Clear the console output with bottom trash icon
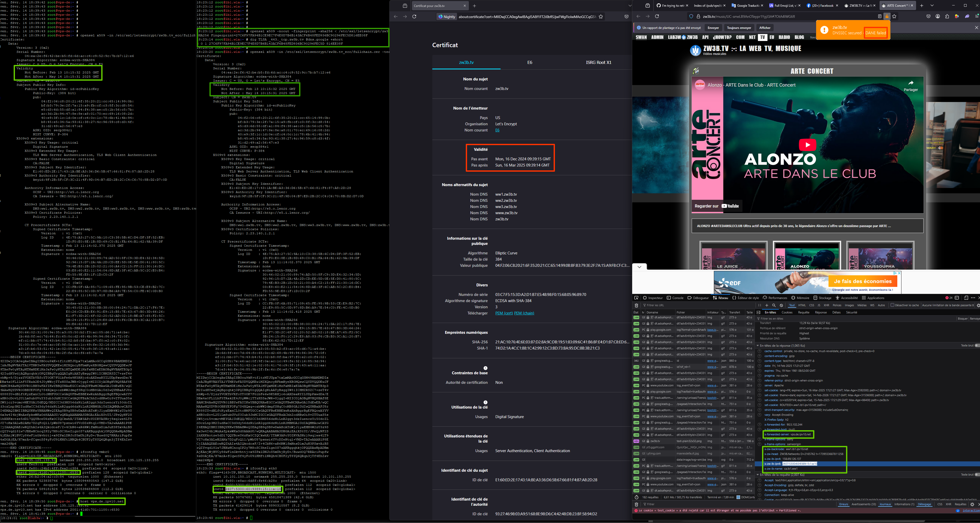Viewport: 980px width, 523px height. [637, 504]
